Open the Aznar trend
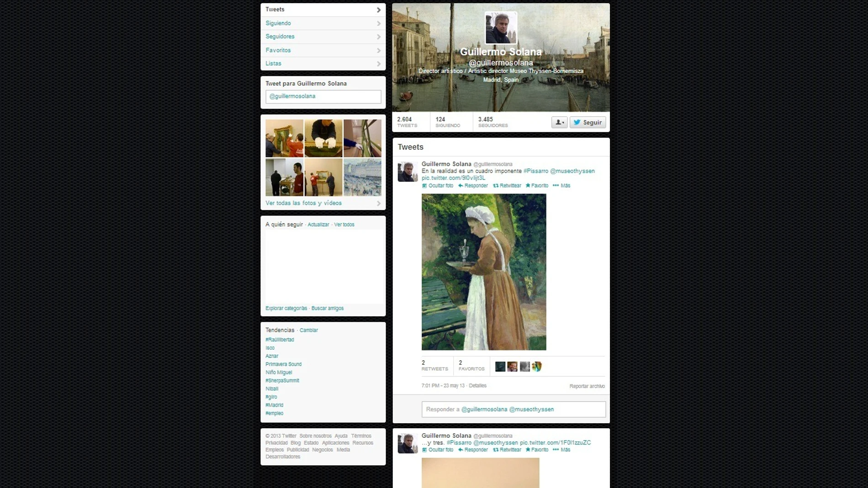 [272, 356]
